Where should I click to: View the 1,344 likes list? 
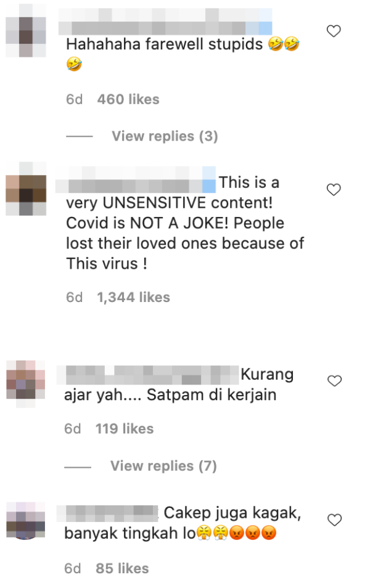(134, 297)
